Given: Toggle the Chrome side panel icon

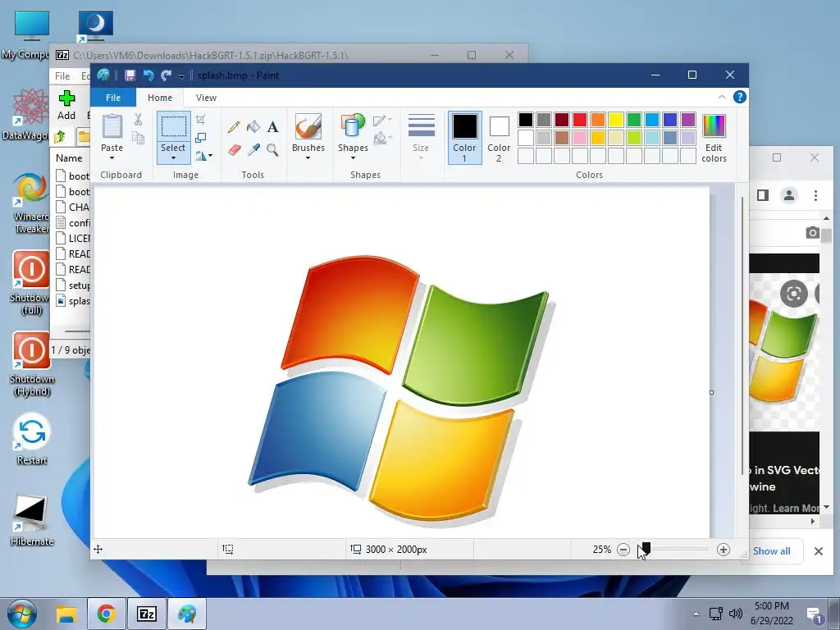Looking at the screenshot, I should [x=763, y=195].
